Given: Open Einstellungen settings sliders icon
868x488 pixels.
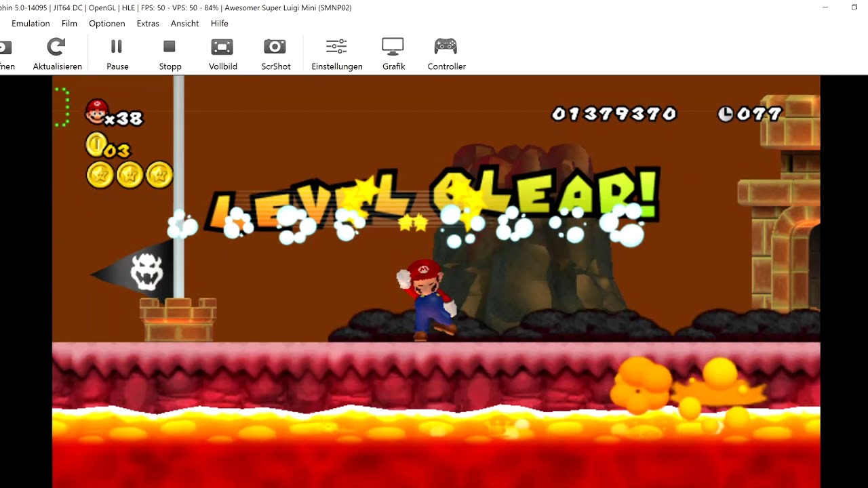Looking at the screenshot, I should (x=336, y=47).
